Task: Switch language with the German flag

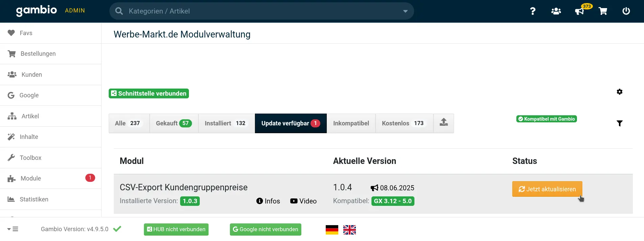Action: 332,230
